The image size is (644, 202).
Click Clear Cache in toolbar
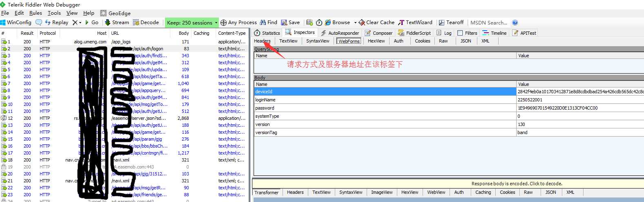coord(377,22)
